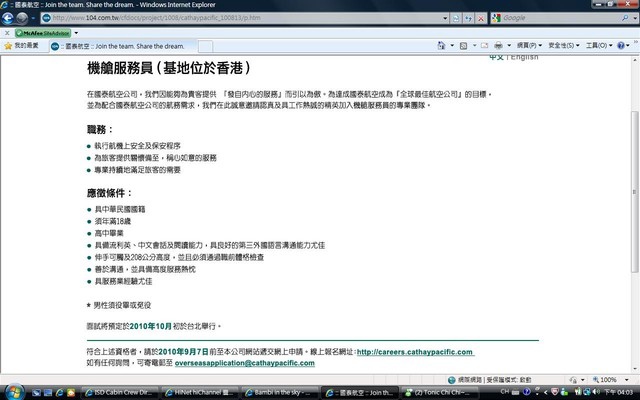The image size is (640, 400).
Task: Click the search magnifier icon
Action: pos(625,18)
